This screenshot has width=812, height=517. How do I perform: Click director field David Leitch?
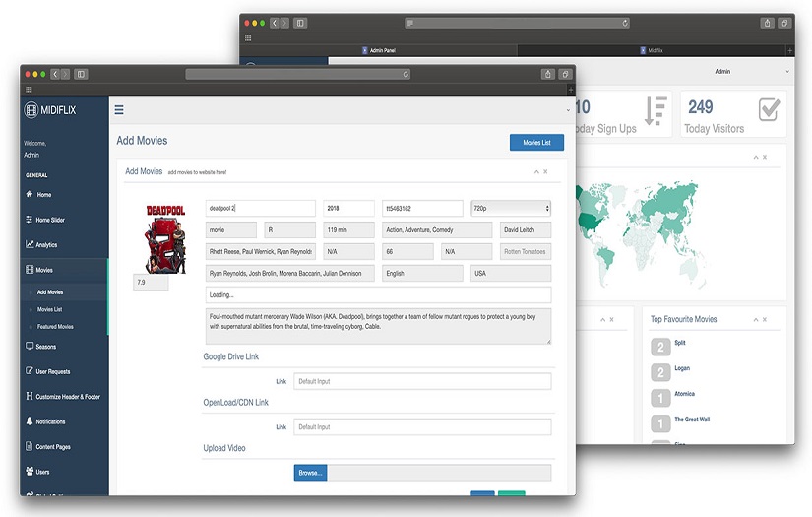[x=526, y=230]
